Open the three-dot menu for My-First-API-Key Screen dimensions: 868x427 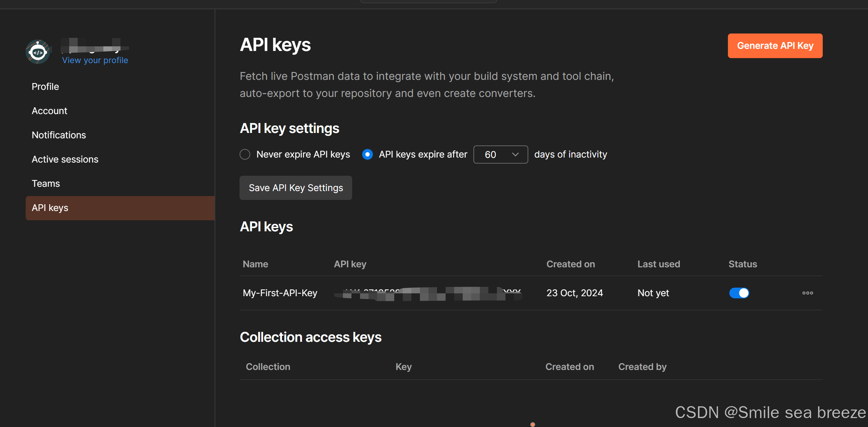click(807, 293)
